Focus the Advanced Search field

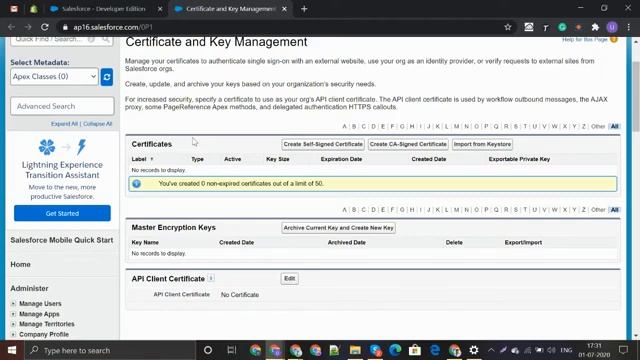[x=62, y=106]
